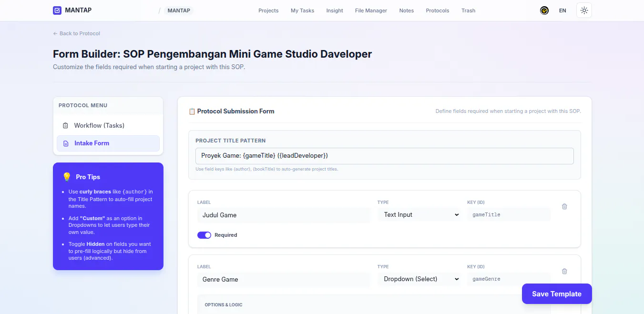Click the gameGenre key field
644x314 pixels.
[x=509, y=279]
